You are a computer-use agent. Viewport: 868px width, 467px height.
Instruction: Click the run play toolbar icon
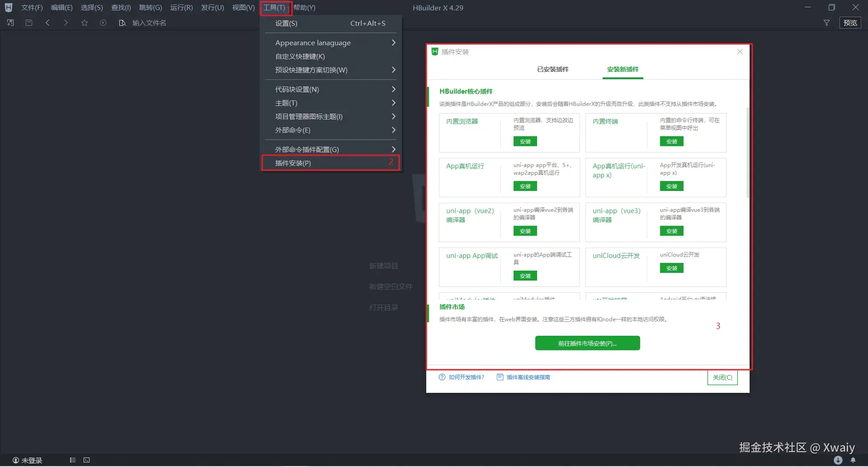click(x=103, y=23)
